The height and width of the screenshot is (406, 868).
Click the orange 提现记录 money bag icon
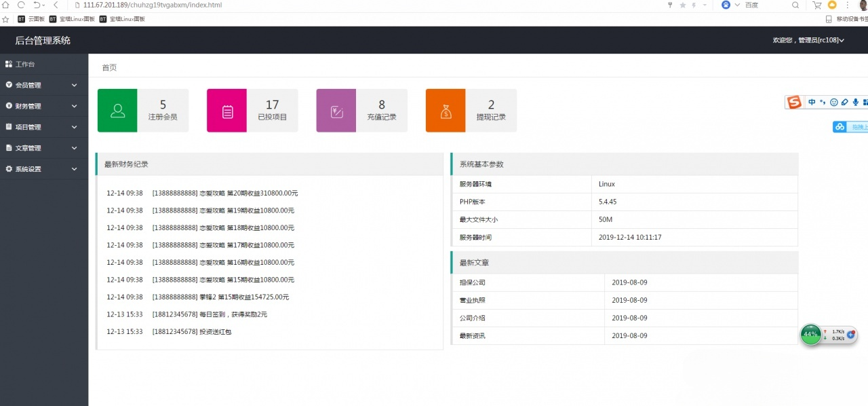(445, 110)
